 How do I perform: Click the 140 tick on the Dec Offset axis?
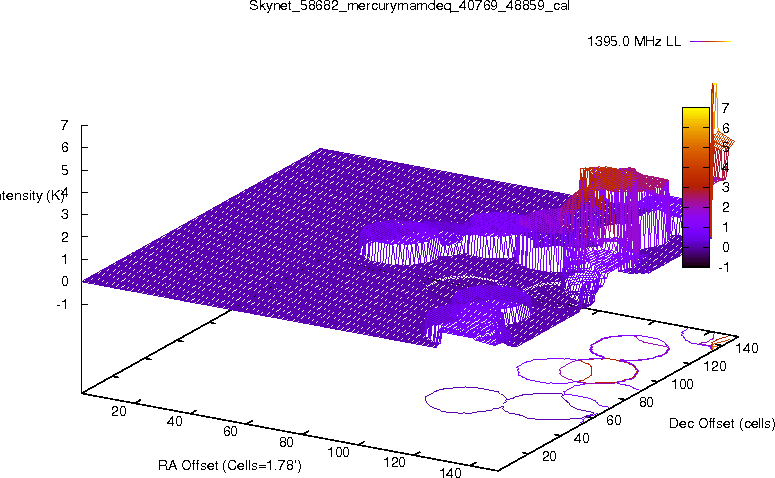coord(747,348)
